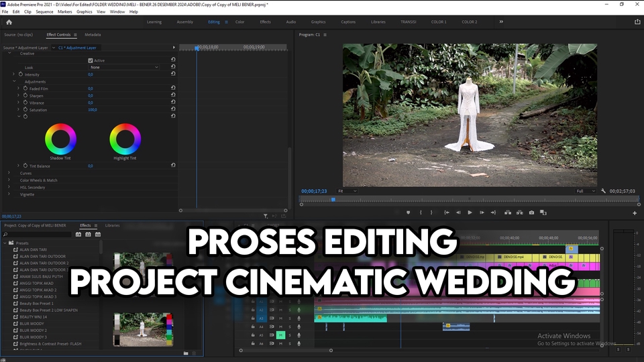Export frame with camera icon
The height and width of the screenshot is (362, 644).
(x=531, y=213)
